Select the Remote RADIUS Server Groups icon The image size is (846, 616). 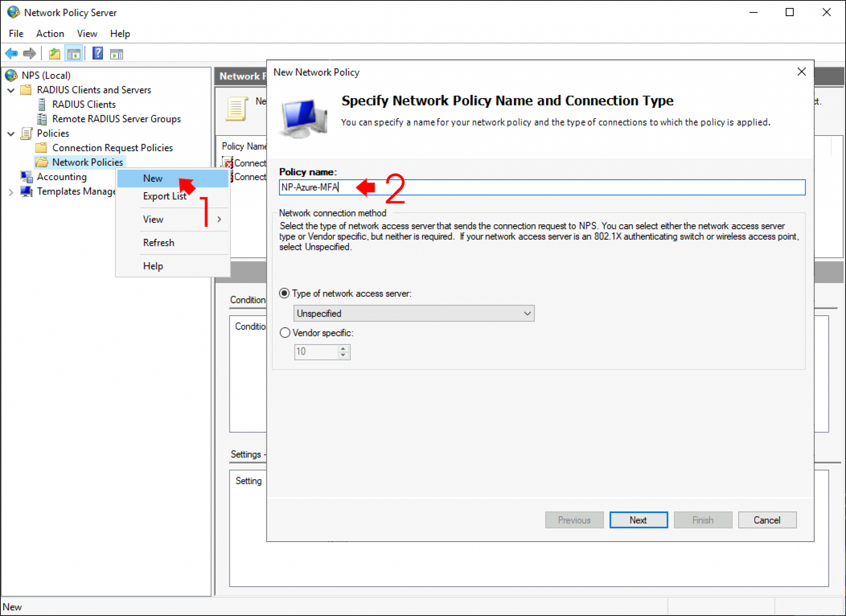43,119
